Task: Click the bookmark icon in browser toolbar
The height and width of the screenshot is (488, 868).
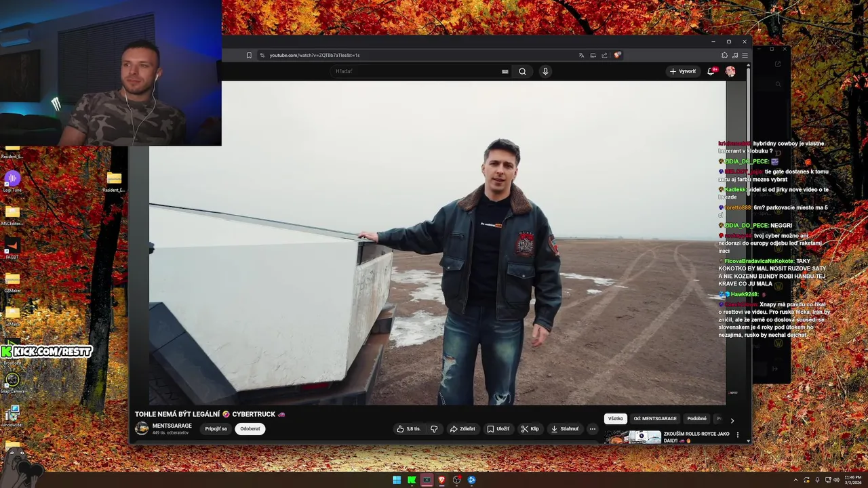Action: tap(249, 55)
